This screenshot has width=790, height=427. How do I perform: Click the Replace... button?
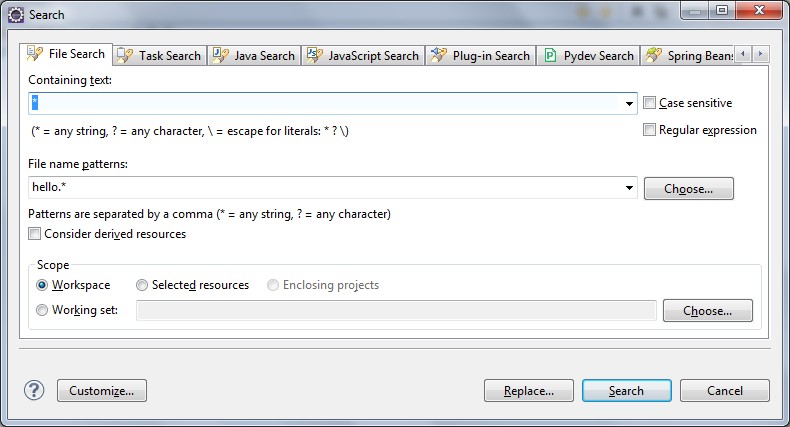tap(527, 391)
